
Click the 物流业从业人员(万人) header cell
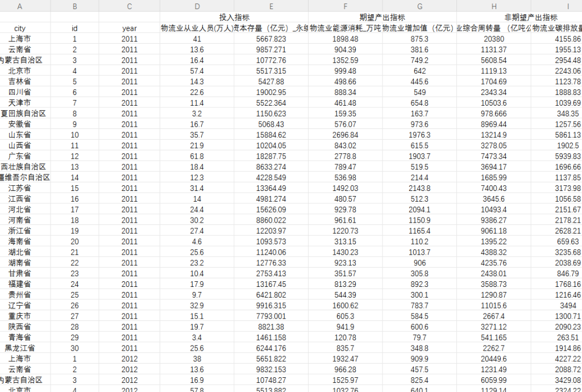[x=197, y=28]
